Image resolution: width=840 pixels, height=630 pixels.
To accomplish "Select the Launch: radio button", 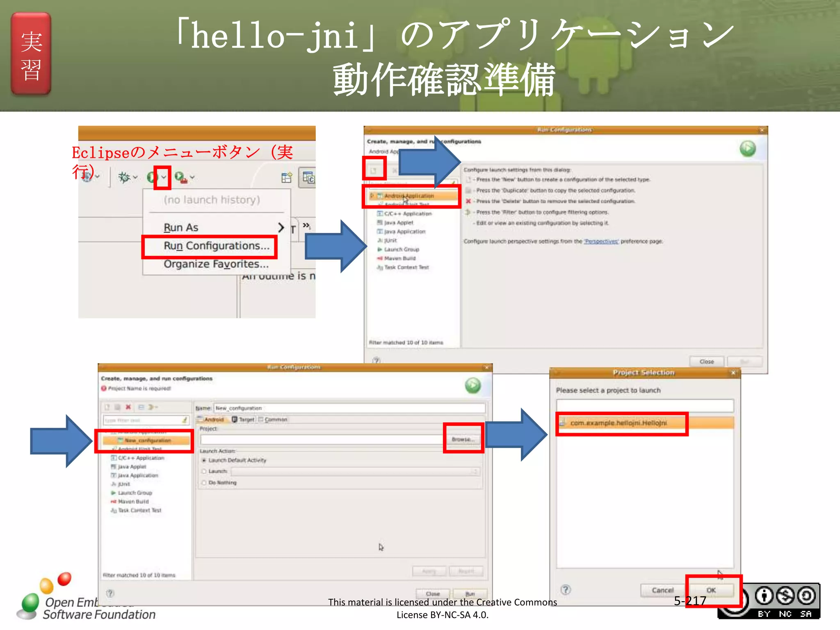I will [x=204, y=471].
